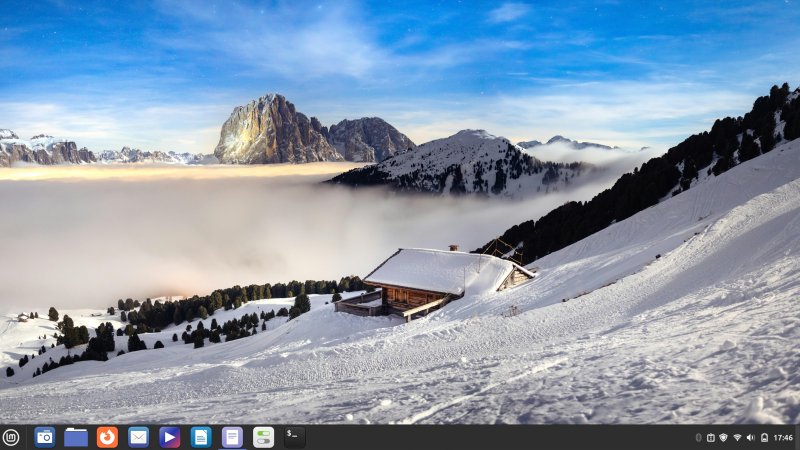Click the notifications bell tray icon
The width and height of the screenshot is (800, 450).
click(x=764, y=438)
